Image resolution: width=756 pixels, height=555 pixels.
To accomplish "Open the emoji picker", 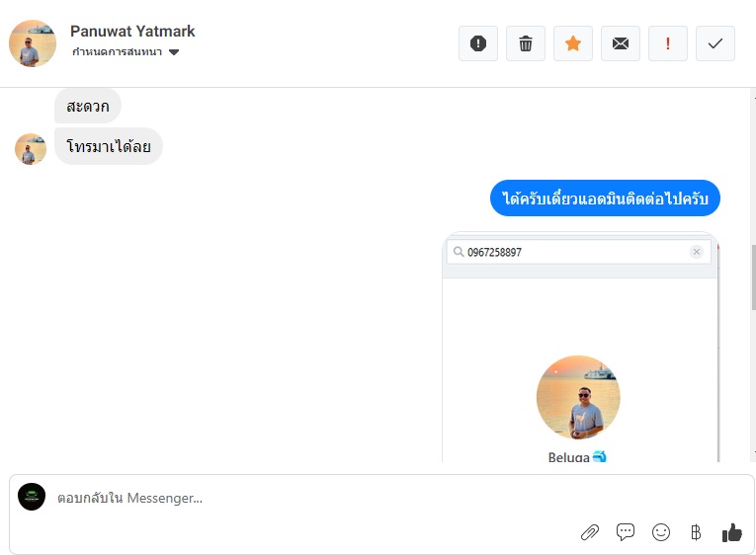I will [661, 532].
